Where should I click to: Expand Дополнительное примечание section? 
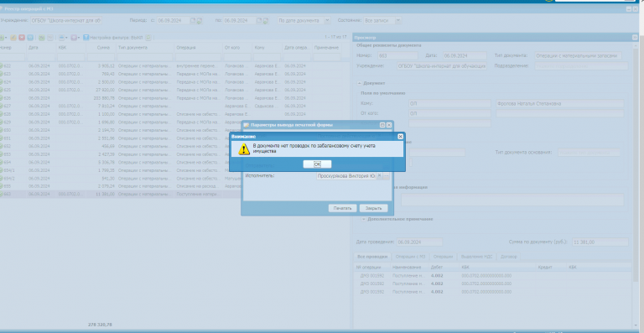coord(363,219)
